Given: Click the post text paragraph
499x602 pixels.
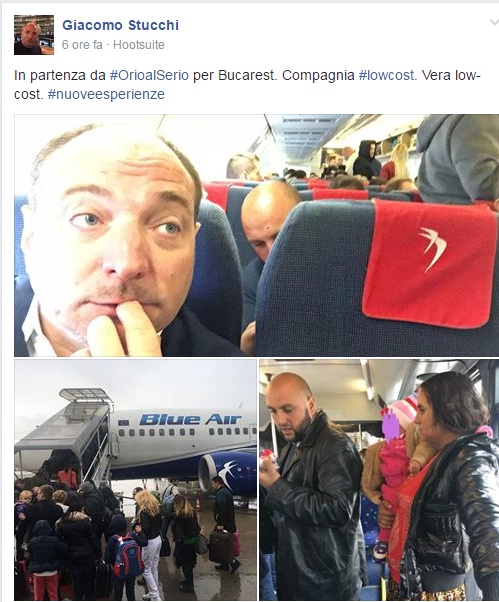Looking at the screenshot, I should 247,85.
